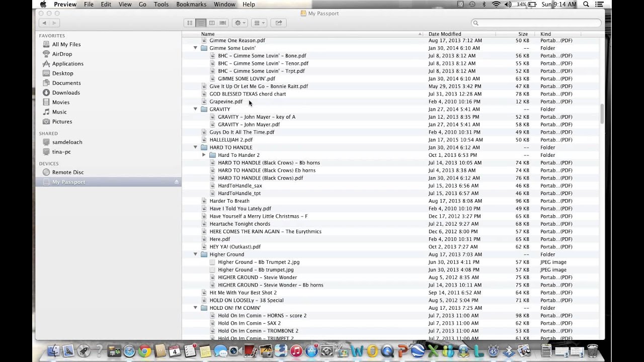Open Safari from the Dock
Image resolution: width=644 pixels, height=362 pixels.
pyautogui.click(x=129, y=351)
